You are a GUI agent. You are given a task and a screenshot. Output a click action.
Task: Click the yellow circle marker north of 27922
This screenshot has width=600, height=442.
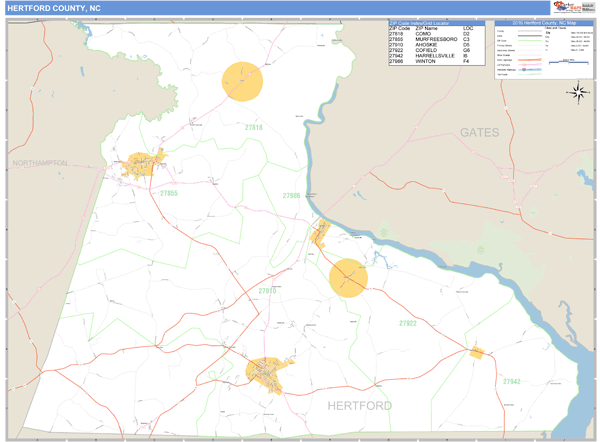coord(348,277)
